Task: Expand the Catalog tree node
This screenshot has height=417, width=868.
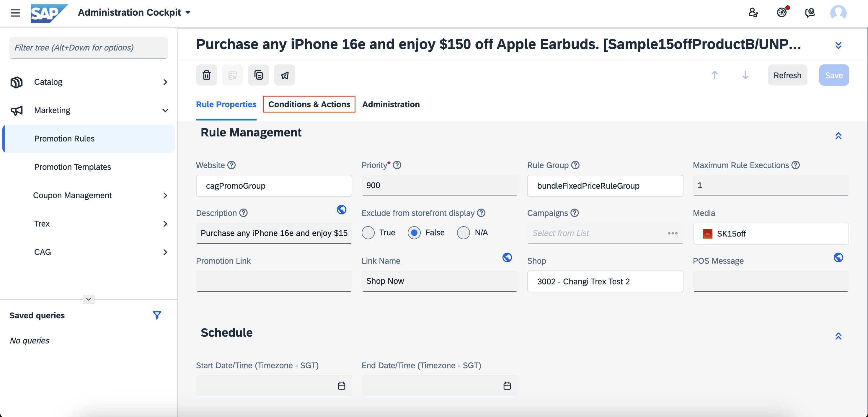Action: click(x=165, y=82)
